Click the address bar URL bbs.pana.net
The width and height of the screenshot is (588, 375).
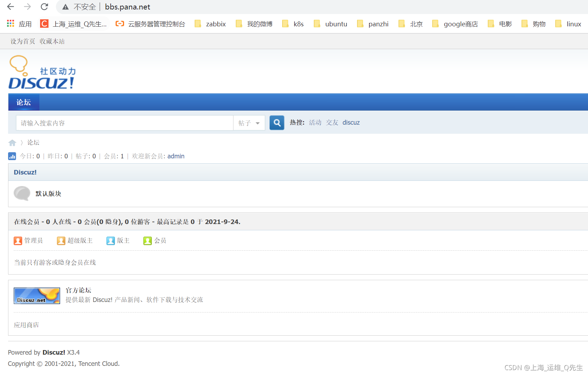(128, 7)
